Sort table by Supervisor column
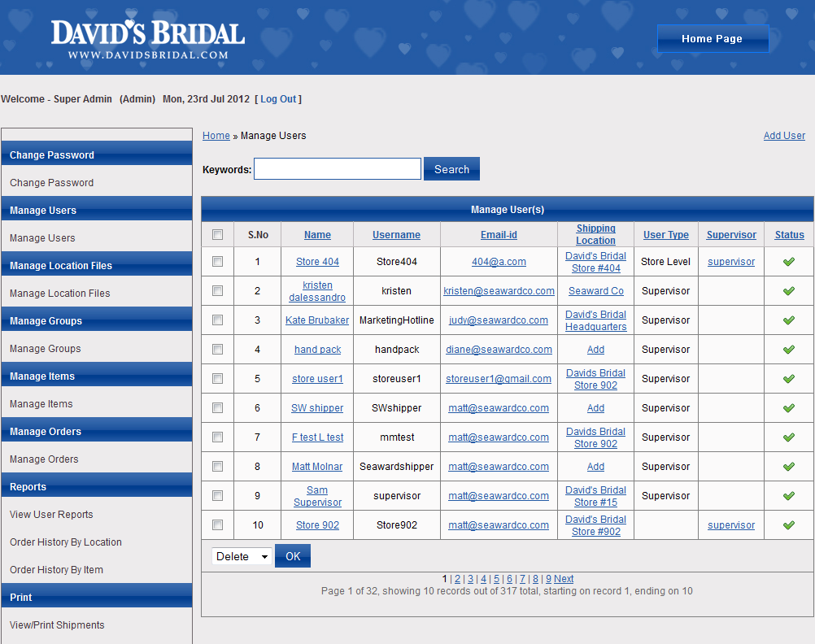Image resolution: width=815 pixels, height=644 pixels. point(731,234)
